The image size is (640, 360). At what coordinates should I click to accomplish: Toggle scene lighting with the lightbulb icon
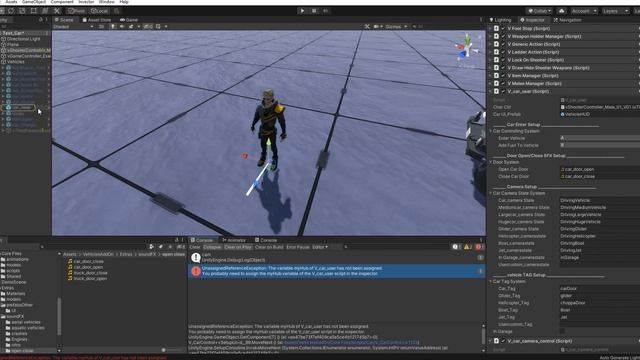coord(113,27)
